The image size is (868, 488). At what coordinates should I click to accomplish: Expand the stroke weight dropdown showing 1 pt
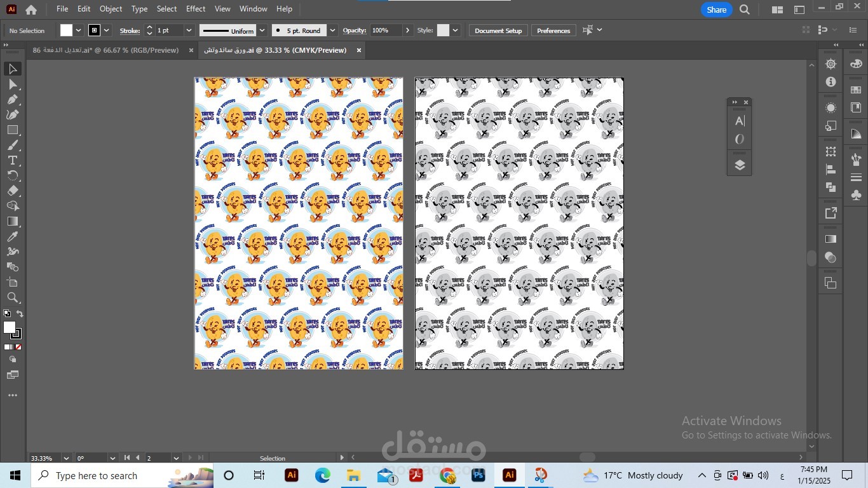pos(189,30)
